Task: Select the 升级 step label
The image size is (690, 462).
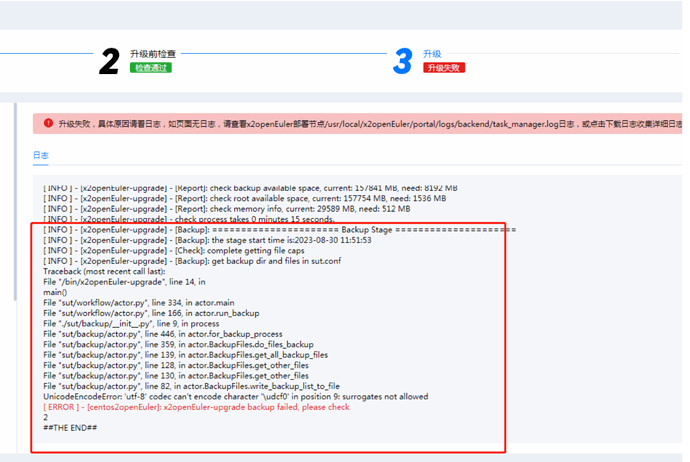Action: (432, 54)
